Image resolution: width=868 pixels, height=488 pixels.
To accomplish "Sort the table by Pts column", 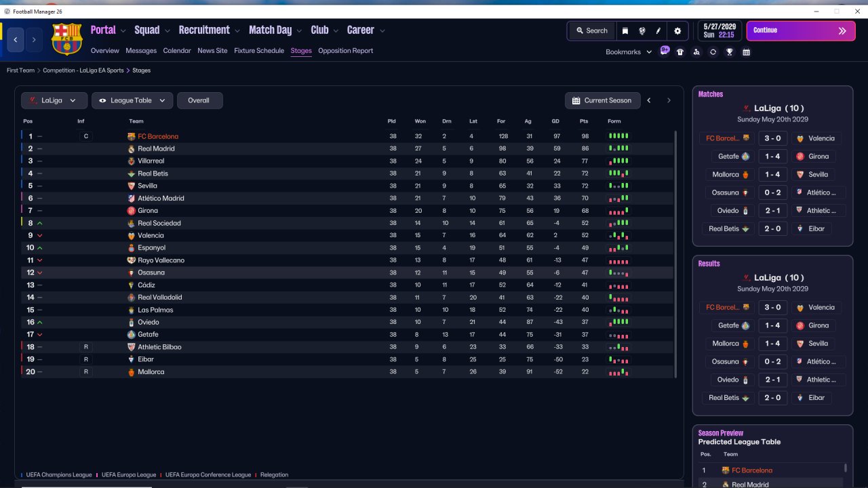I will pyautogui.click(x=584, y=121).
